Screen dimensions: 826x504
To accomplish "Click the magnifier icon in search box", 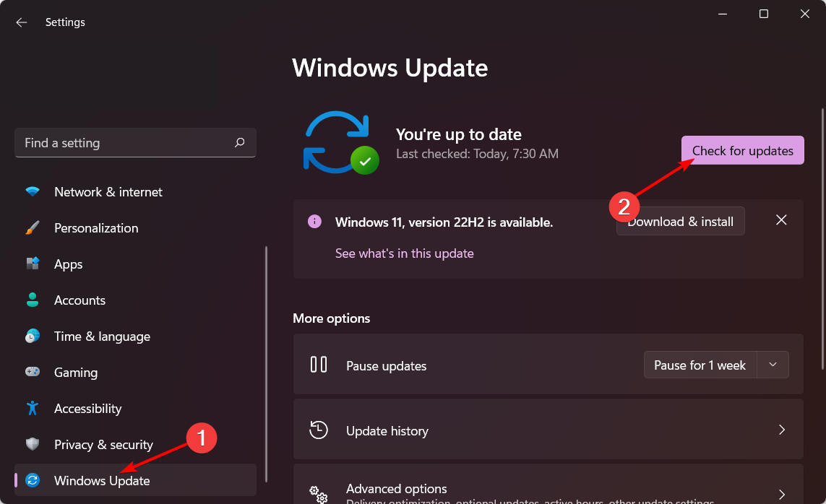I will pos(239,142).
